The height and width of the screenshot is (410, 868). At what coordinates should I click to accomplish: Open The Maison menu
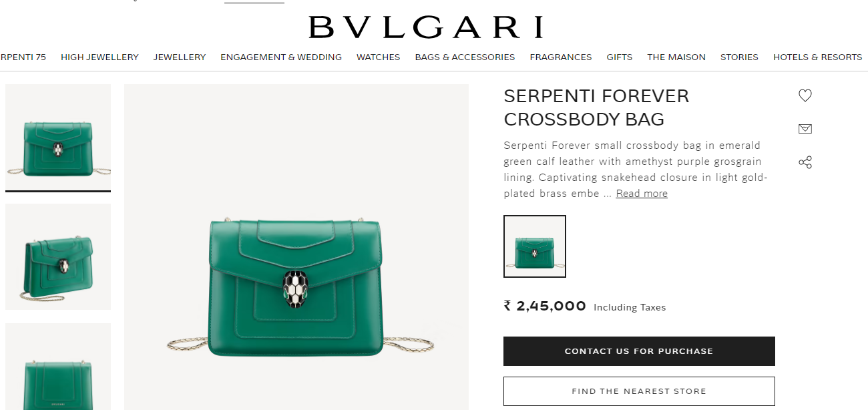[x=676, y=57]
